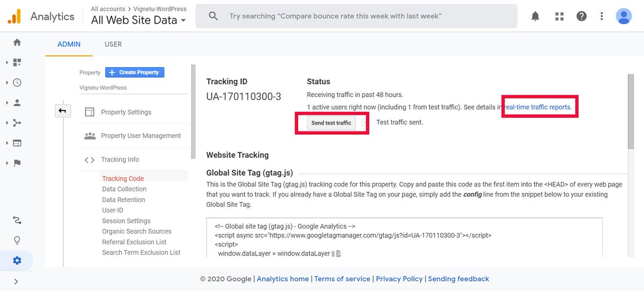Click the back arrow column button

click(62, 111)
